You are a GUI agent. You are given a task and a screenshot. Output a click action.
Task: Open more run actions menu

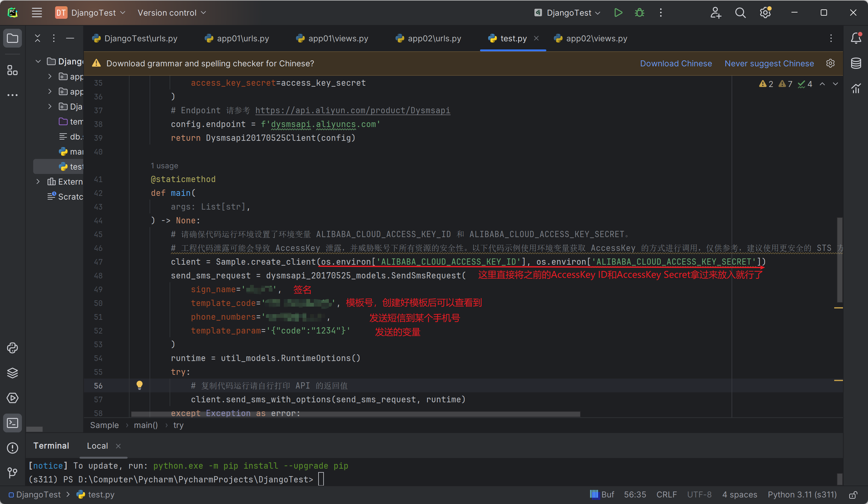tap(661, 13)
